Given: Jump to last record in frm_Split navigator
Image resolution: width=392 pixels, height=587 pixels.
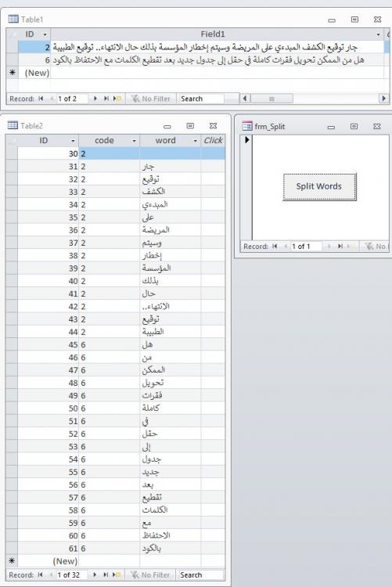Looking at the screenshot, I should [340, 247].
